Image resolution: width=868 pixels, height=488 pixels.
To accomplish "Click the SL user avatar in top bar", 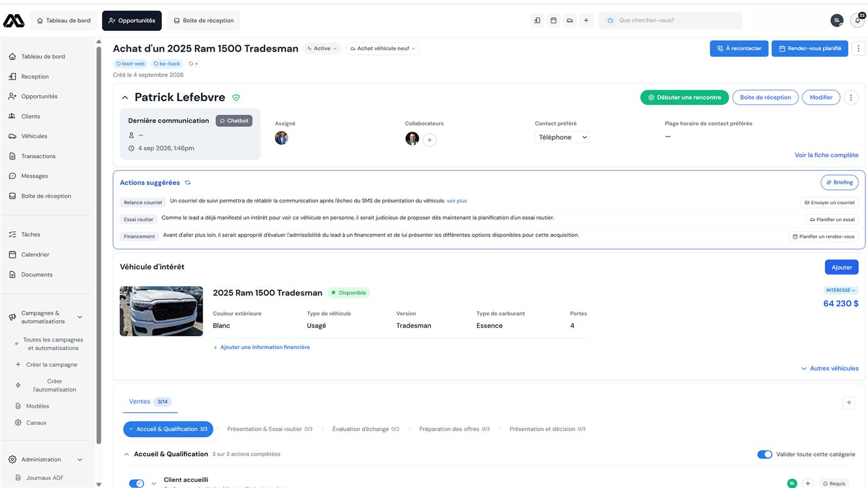I will tap(837, 21).
